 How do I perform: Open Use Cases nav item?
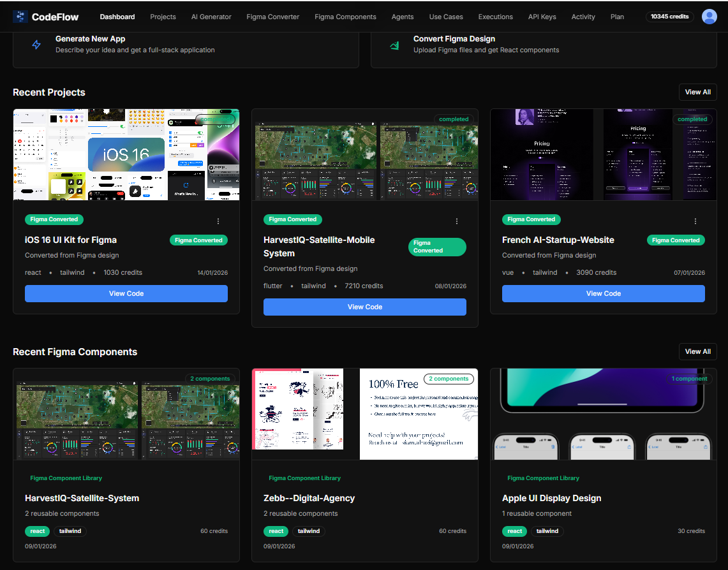click(x=446, y=17)
